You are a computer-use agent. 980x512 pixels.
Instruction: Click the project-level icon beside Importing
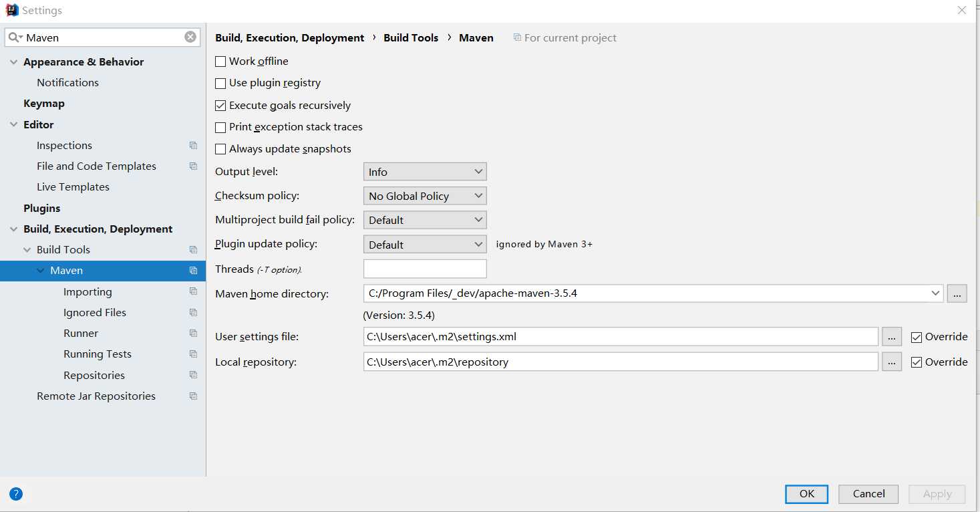193,292
